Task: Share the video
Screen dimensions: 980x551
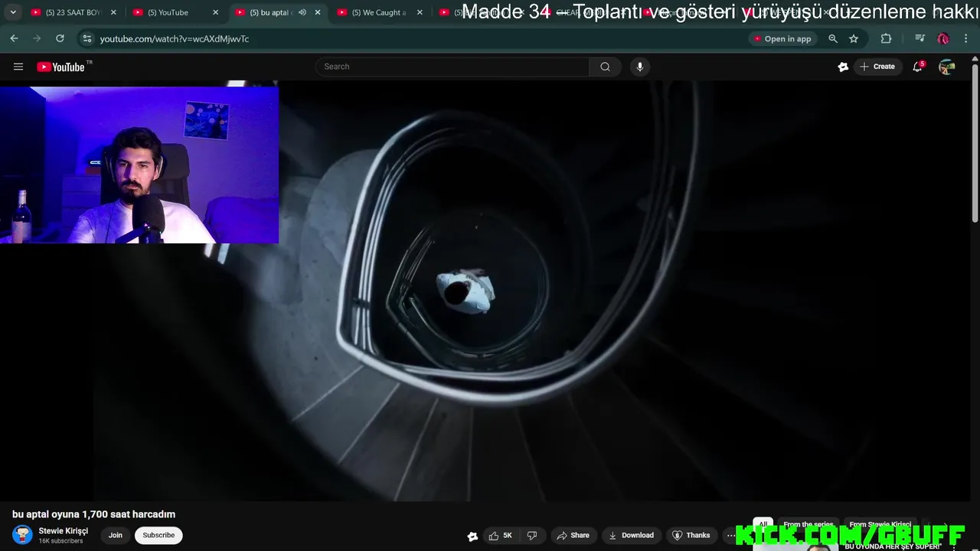Action: pos(573,536)
